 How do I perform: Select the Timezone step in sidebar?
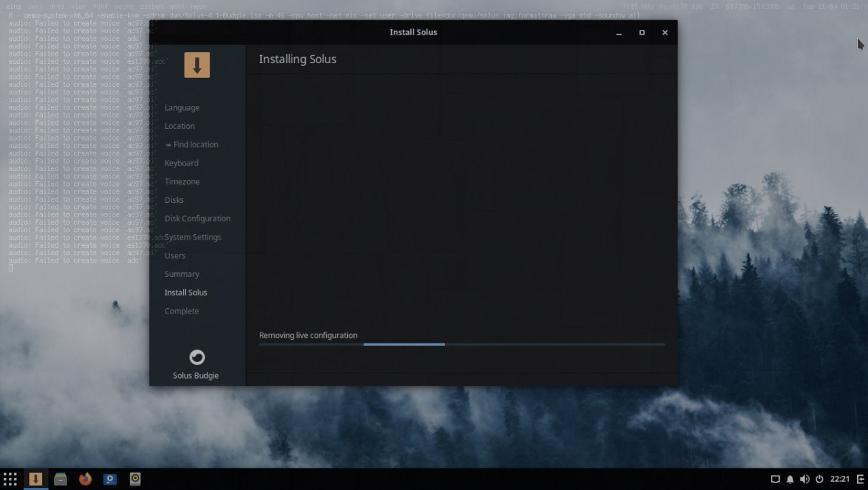pyautogui.click(x=182, y=181)
